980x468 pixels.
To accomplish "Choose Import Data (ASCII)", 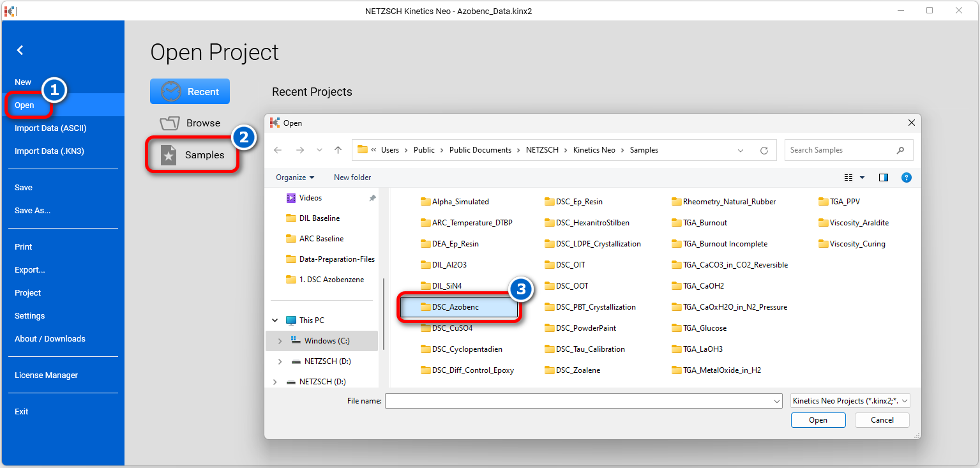I will (x=50, y=128).
